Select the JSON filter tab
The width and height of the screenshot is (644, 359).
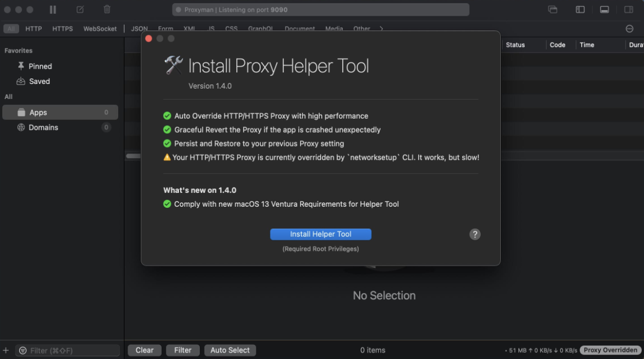[x=139, y=28]
